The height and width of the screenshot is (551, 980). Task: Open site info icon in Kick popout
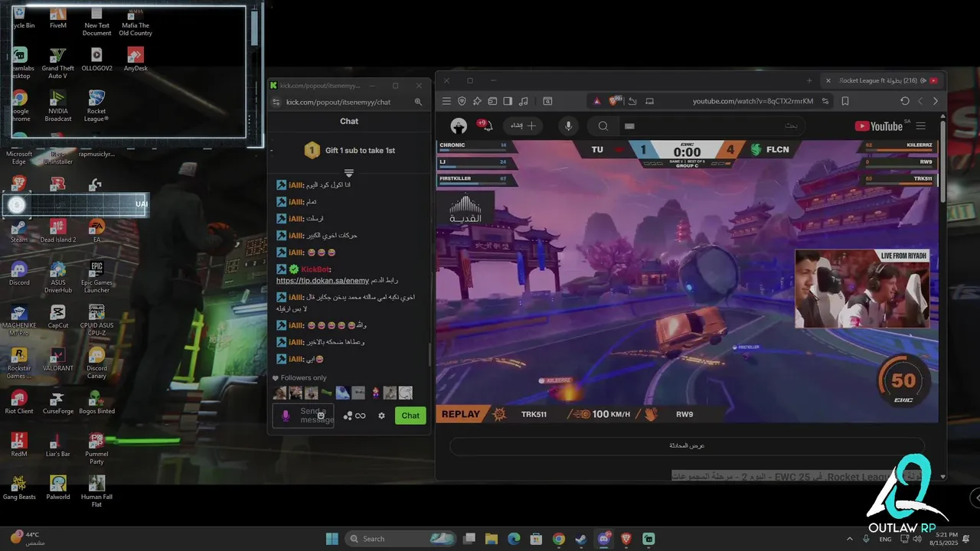(x=276, y=102)
